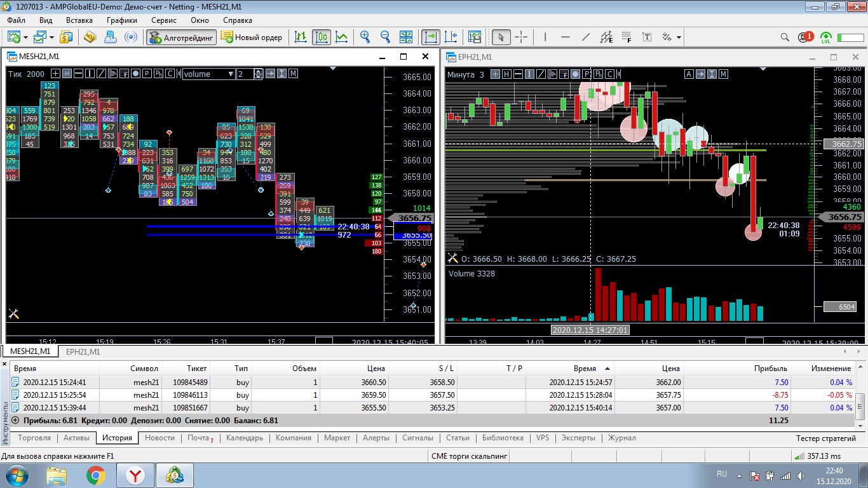Open the new chart toolbar icon
This screenshot has height=488, width=868.
14,37
